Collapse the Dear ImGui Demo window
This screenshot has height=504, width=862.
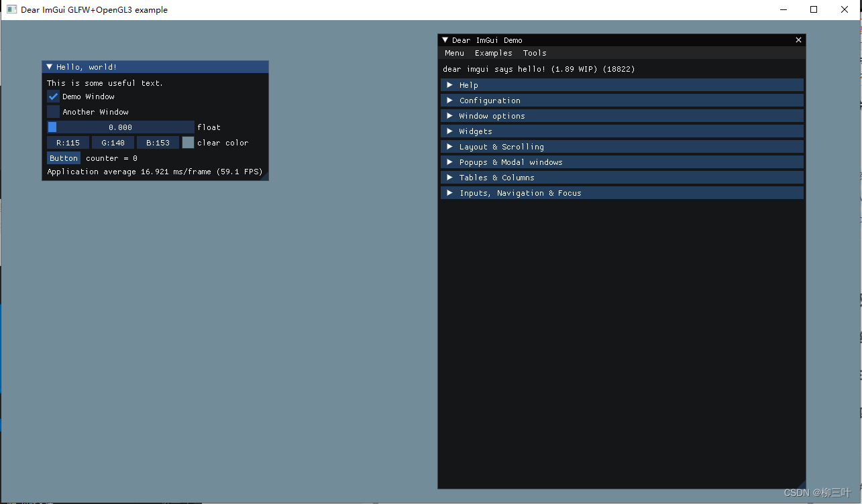click(445, 40)
